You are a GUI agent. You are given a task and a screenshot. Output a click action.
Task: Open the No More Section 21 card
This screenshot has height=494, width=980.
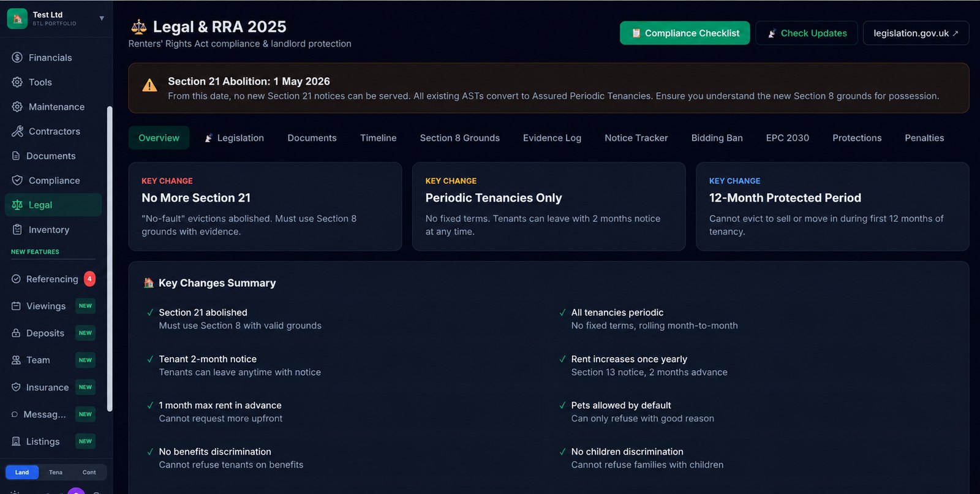click(265, 207)
